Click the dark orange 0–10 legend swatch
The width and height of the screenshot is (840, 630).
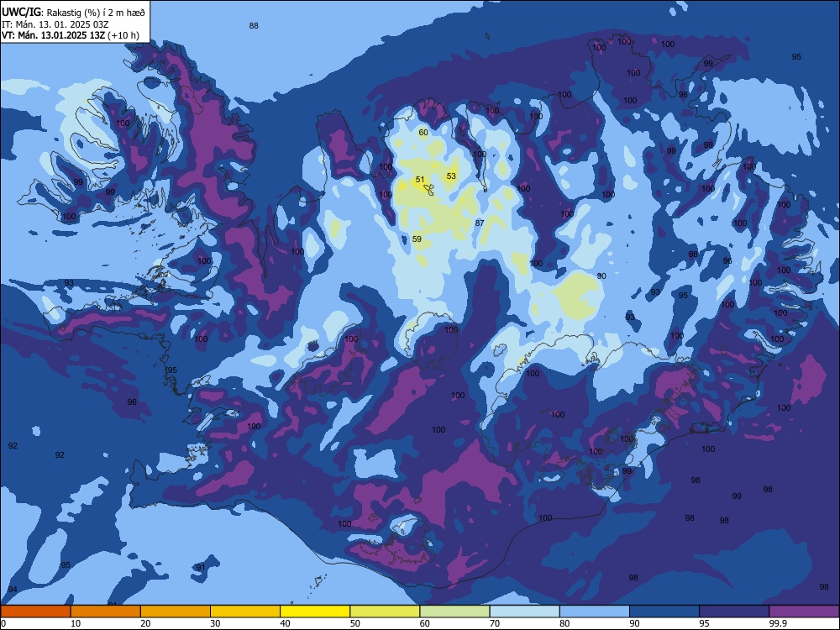[x=36, y=612]
